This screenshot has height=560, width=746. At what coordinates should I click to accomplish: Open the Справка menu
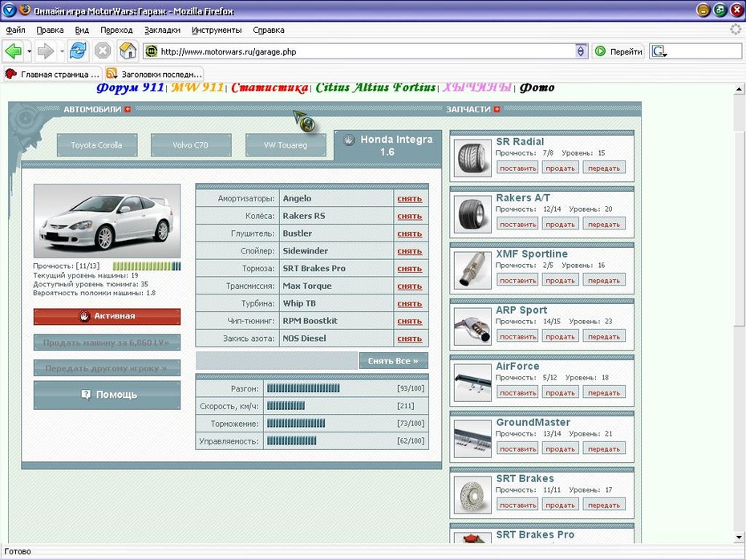269,30
